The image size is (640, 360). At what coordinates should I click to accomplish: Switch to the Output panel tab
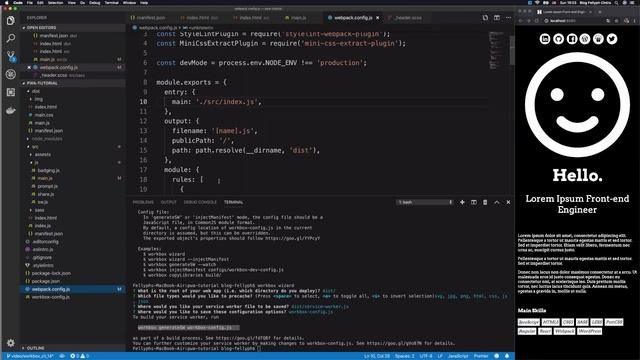(168, 202)
